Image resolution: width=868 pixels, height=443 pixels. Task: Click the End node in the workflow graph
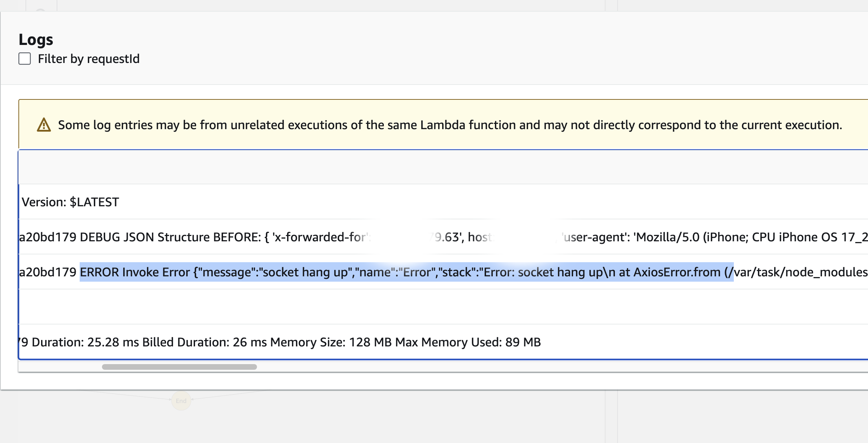pos(181,401)
